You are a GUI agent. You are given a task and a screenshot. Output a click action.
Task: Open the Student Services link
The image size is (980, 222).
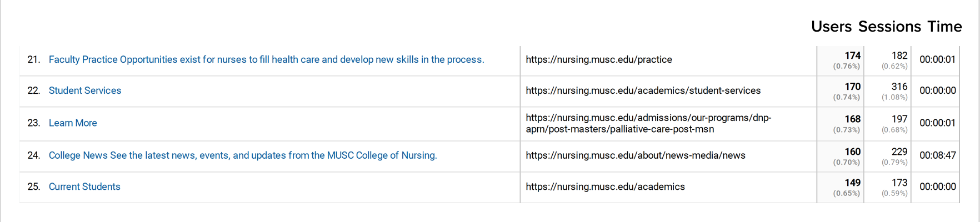(85, 90)
